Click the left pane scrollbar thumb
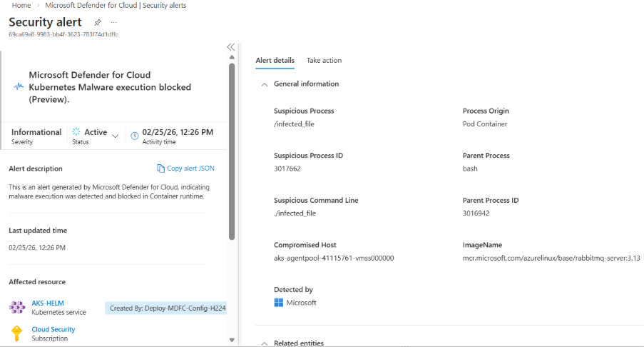Viewport: 644px width, 347px height. 232,151
